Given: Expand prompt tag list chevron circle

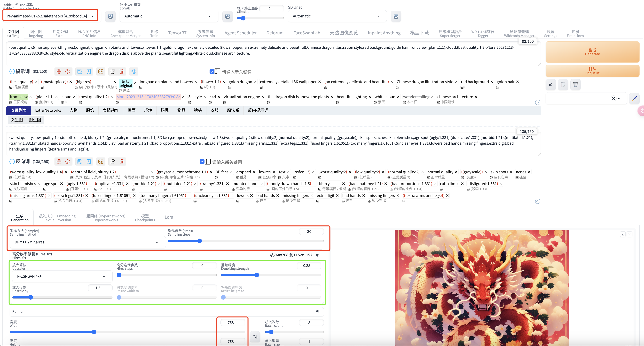Looking at the screenshot, I should point(538,102).
